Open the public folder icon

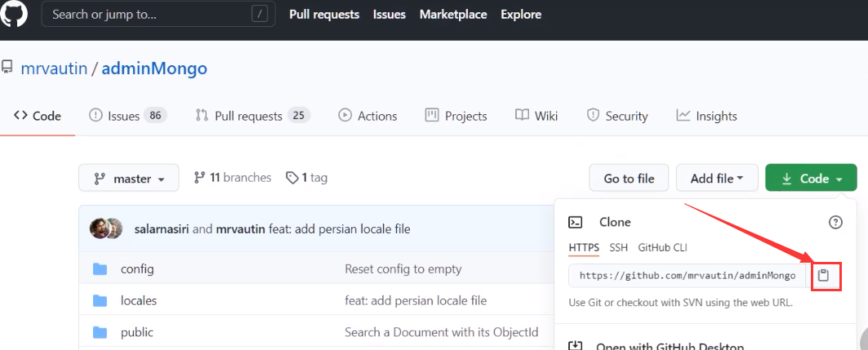[100, 332]
